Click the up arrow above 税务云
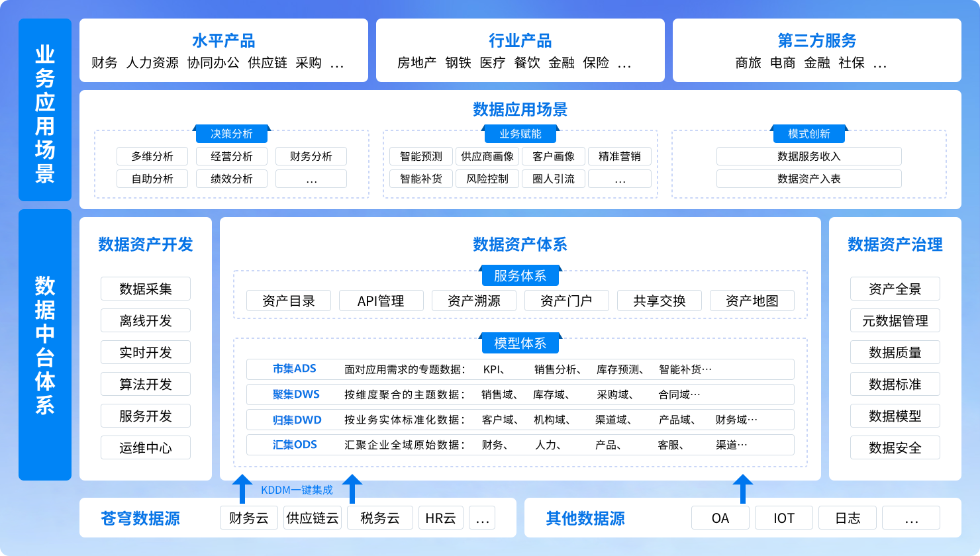This screenshot has width=980, height=556. (352, 489)
